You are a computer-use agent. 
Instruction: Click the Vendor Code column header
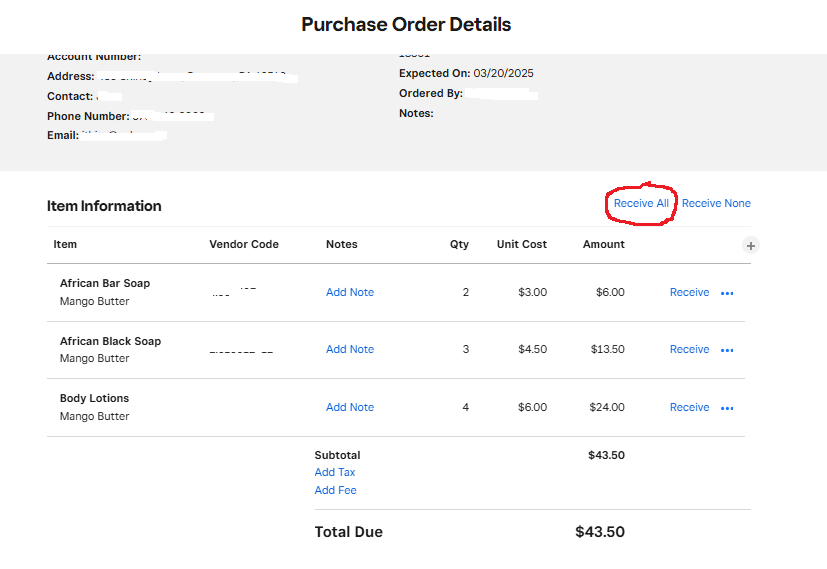point(244,244)
